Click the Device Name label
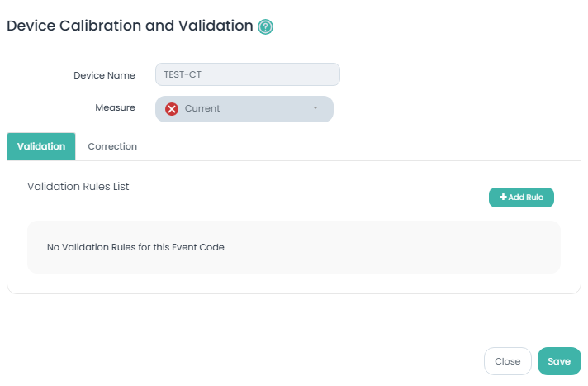The image size is (588, 386). pyautogui.click(x=104, y=75)
